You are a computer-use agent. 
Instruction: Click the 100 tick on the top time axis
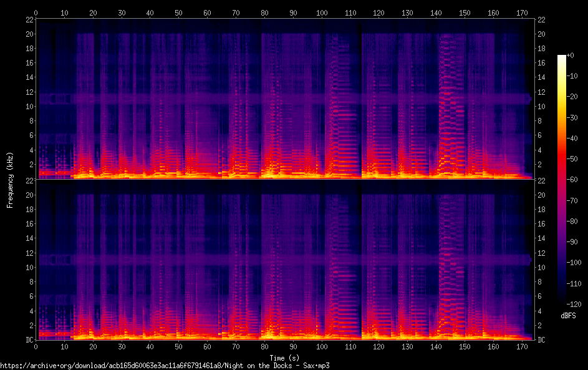pos(321,12)
